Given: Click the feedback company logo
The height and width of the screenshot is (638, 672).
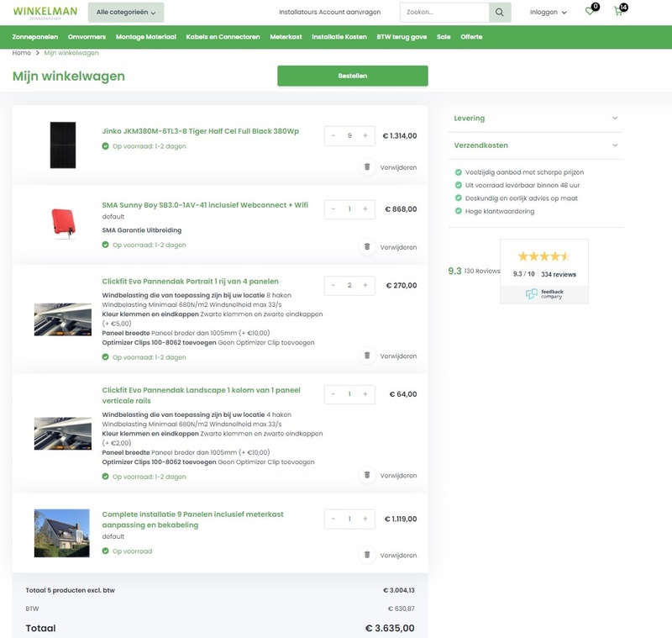Looking at the screenshot, I should point(544,294).
